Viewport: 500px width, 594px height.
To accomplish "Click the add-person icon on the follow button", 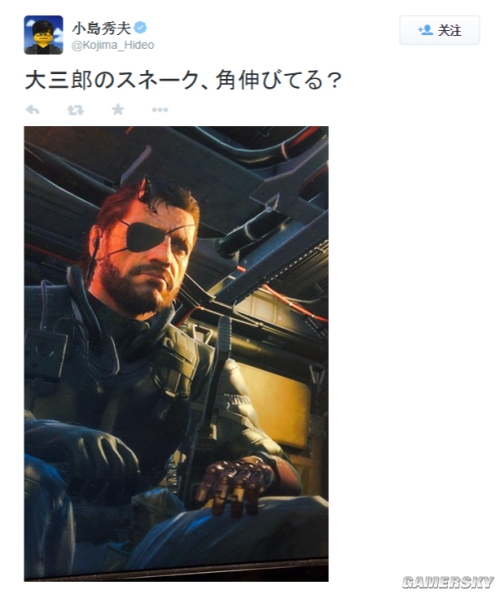I will [x=425, y=30].
